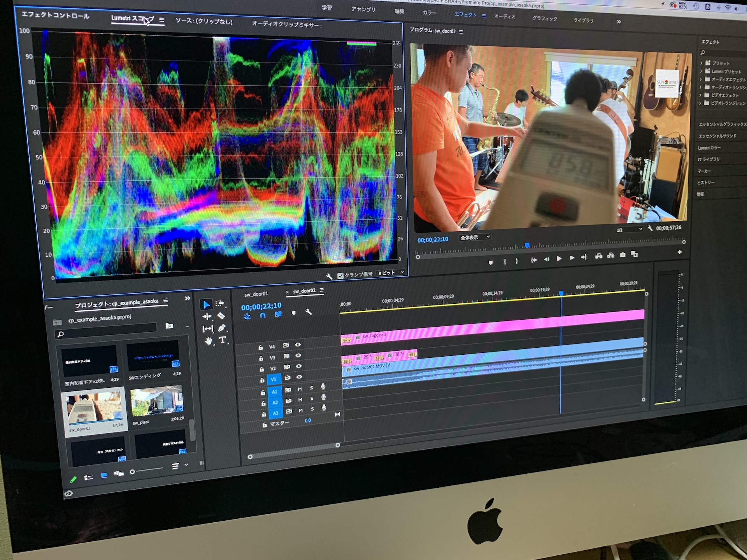Image resolution: width=747 pixels, height=560 pixels.
Task: Open the zoom level fit dropdown
Action: click(475, 237)
